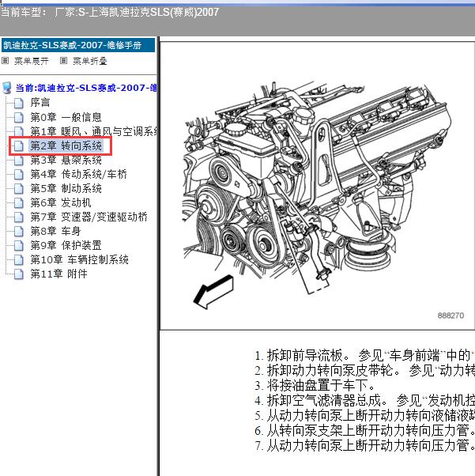The height and width of the screenshot is (476, 475).
Task: Open 第0章 一般信息 chapter
Action: click(x=66, y=117)
